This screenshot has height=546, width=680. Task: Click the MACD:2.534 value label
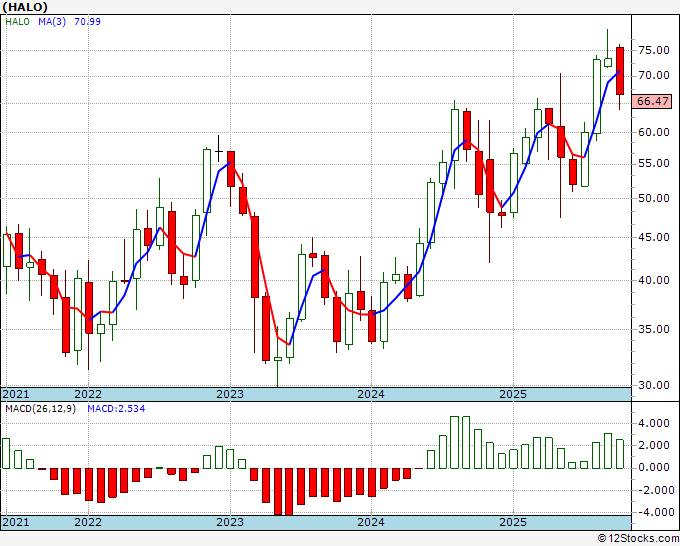coord(116,409)
